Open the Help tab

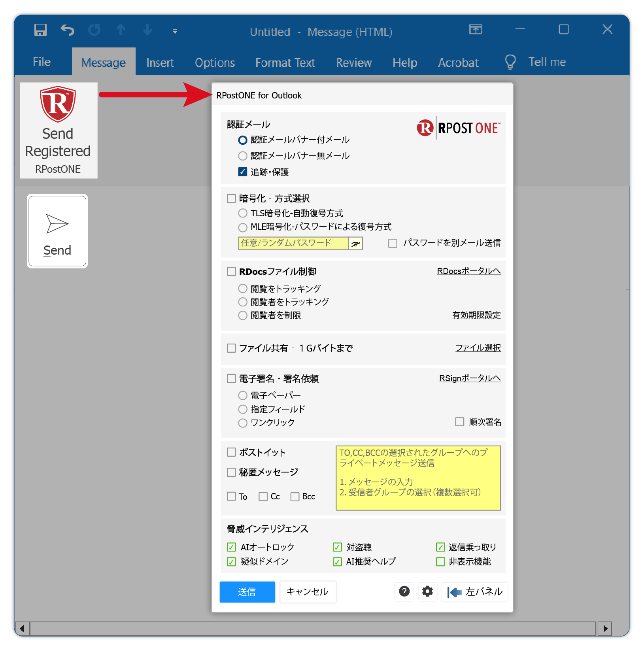tap(405, 62)
